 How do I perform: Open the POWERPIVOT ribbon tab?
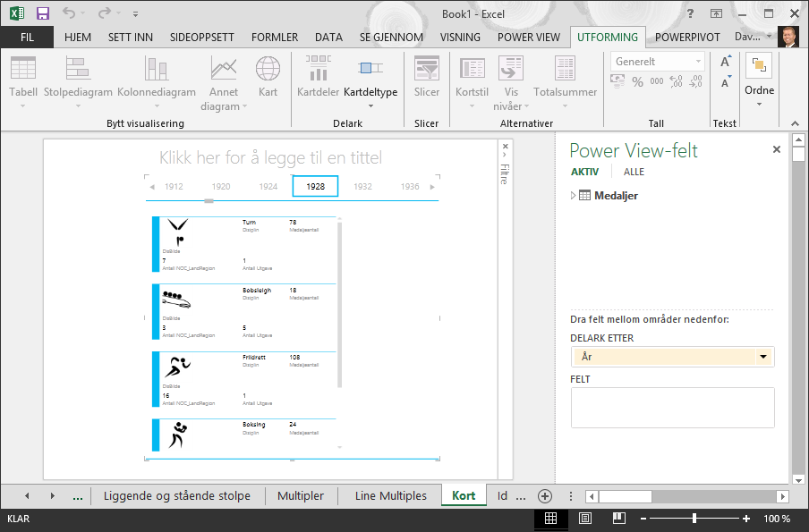[x=687, y=38]
